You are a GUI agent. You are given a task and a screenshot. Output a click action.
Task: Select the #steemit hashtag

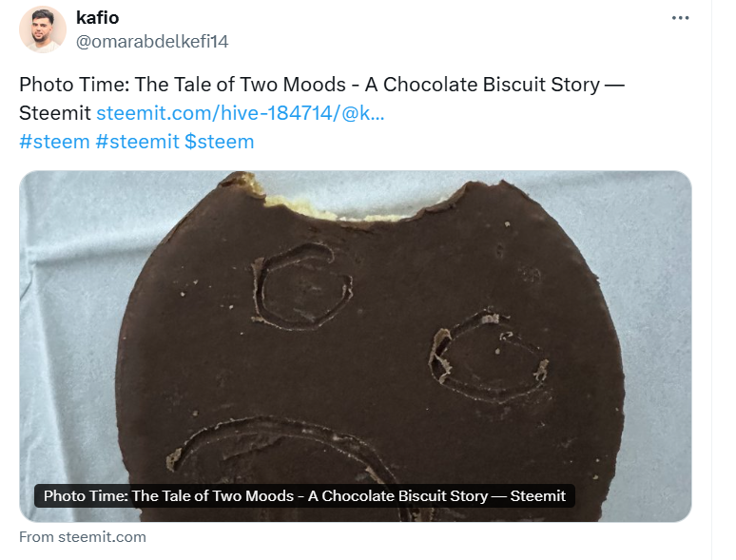coord(138,142)
